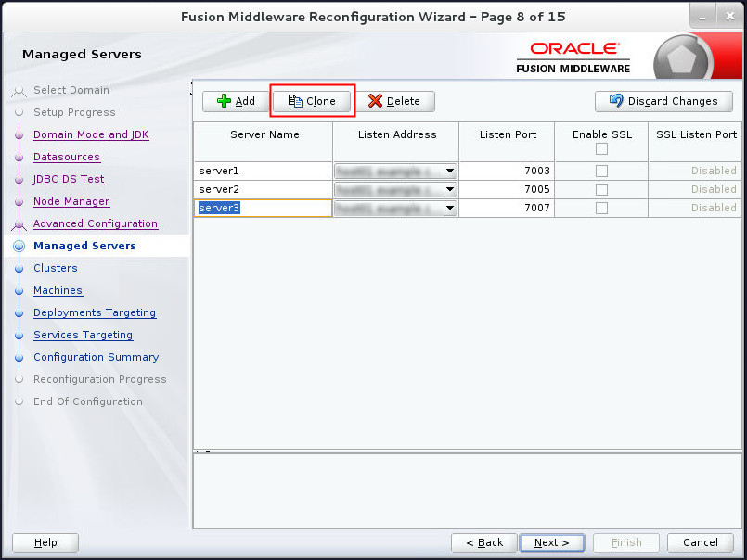Click the green plus Add icon

click(224, 101)
